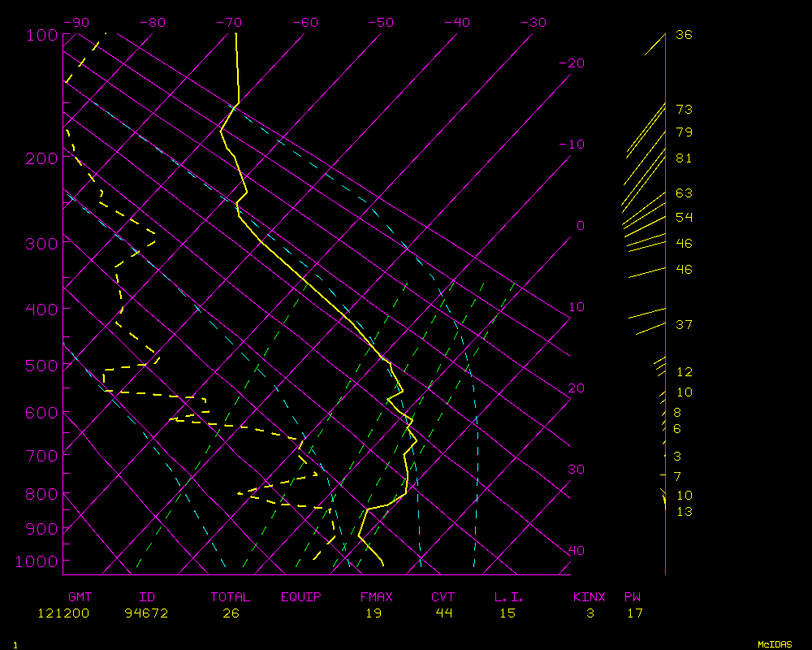This screenshot has height=650, width=812.
Task: Click the KINX label
Action: 590,597
